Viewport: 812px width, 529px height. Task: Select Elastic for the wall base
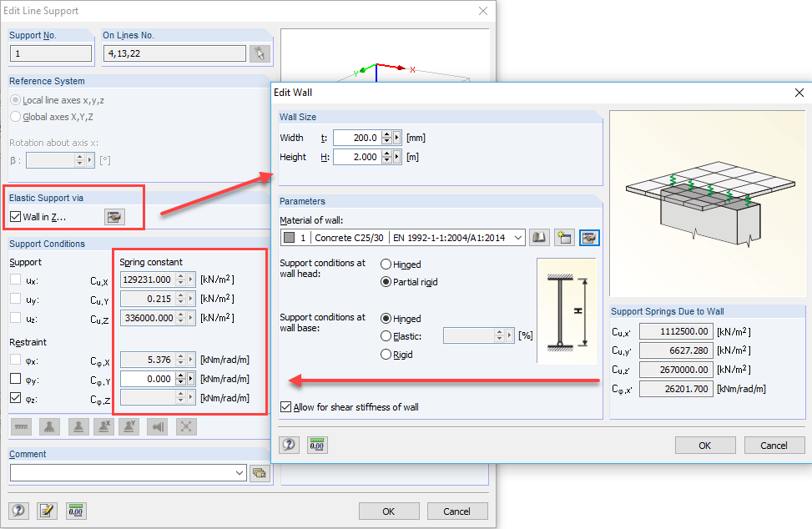(386, 336)
